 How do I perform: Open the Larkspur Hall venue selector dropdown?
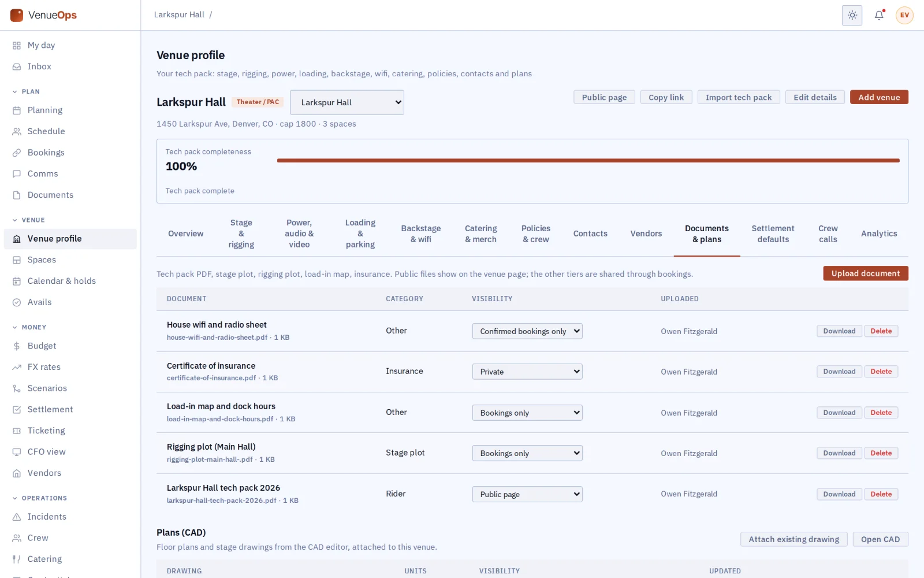(x=347, y=102)
